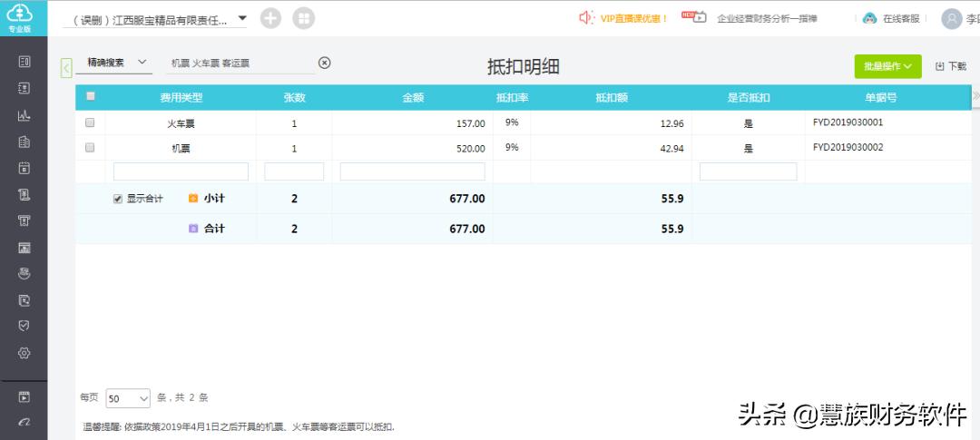The height and width of the screenshot is (440, 980).
Task: Open the company name dropdown arrow
Action: pyautogui.click(x=242, y=18)
